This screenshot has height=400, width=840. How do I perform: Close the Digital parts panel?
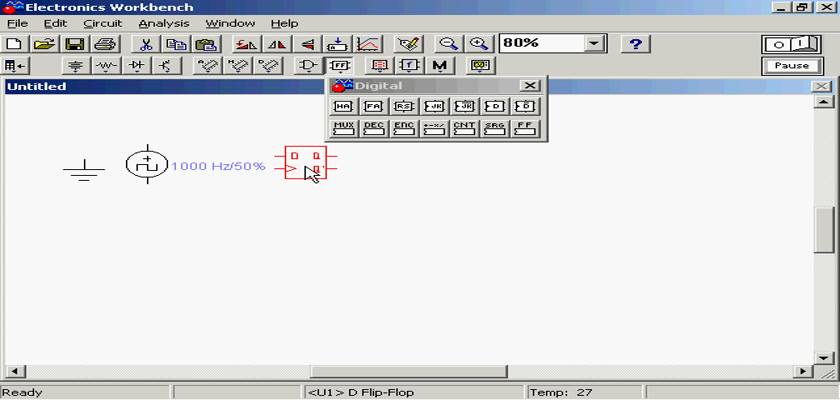click(530, 86)
